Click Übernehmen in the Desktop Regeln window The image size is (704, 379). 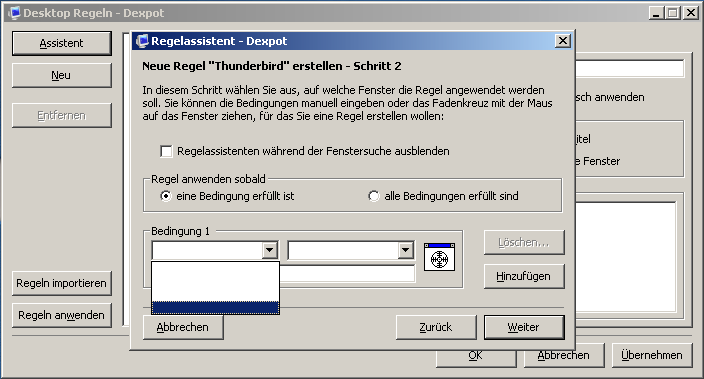tap(652, 355)
